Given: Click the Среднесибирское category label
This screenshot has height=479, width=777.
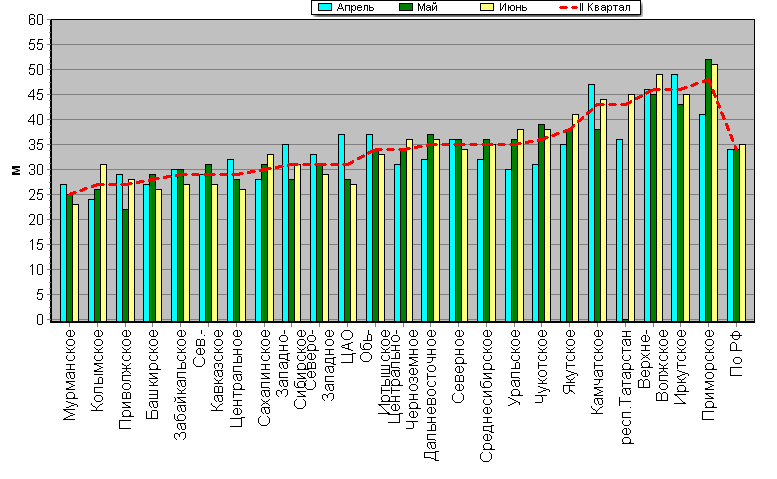Looking at the screenshot, I should (x=486, y=395).
